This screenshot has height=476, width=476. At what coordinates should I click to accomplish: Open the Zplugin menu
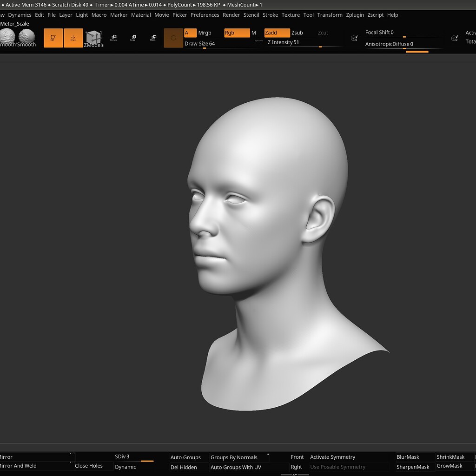coord(355,15)
